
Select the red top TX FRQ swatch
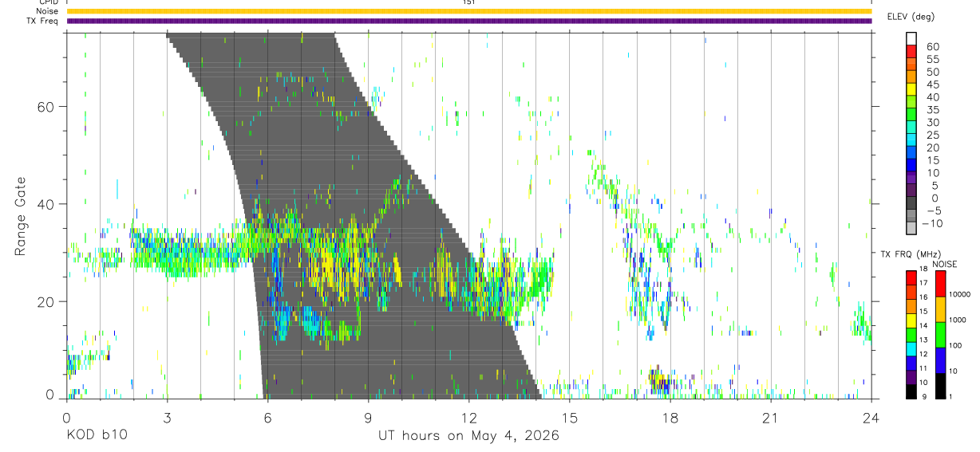[x=911, y=276]
